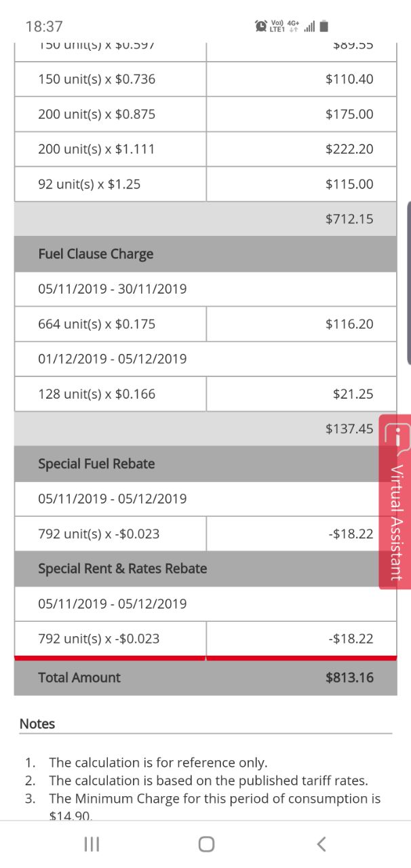Tap the 01/12/2019 - 05/12/2019 date row
This screenshot has width=411, height=868.
coord(206,359)
